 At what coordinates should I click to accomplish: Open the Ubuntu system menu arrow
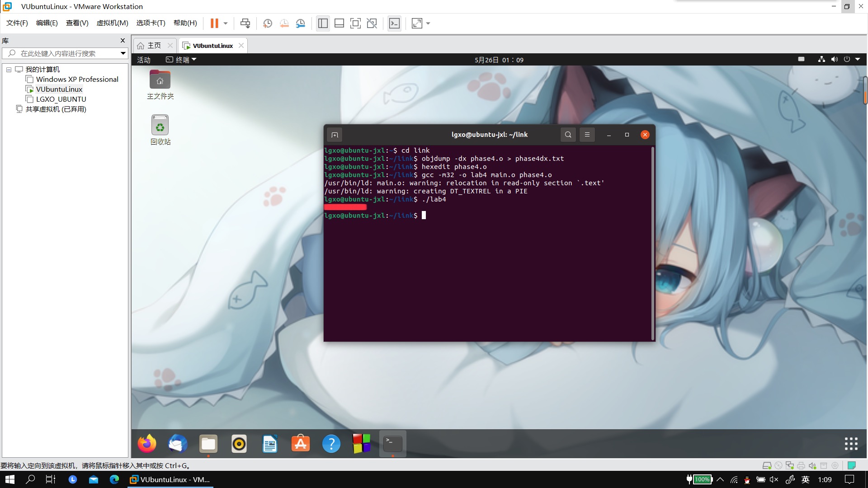pos(858,60)
